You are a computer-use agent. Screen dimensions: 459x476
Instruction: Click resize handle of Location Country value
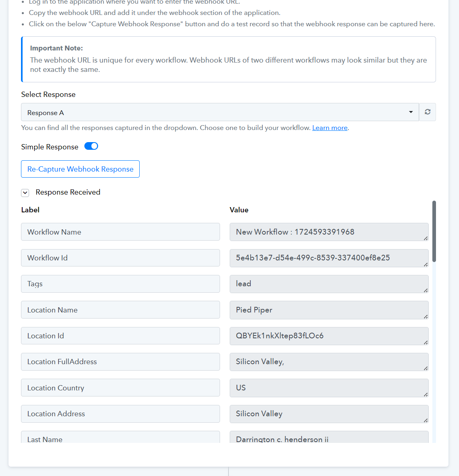[x=425, y=394]
